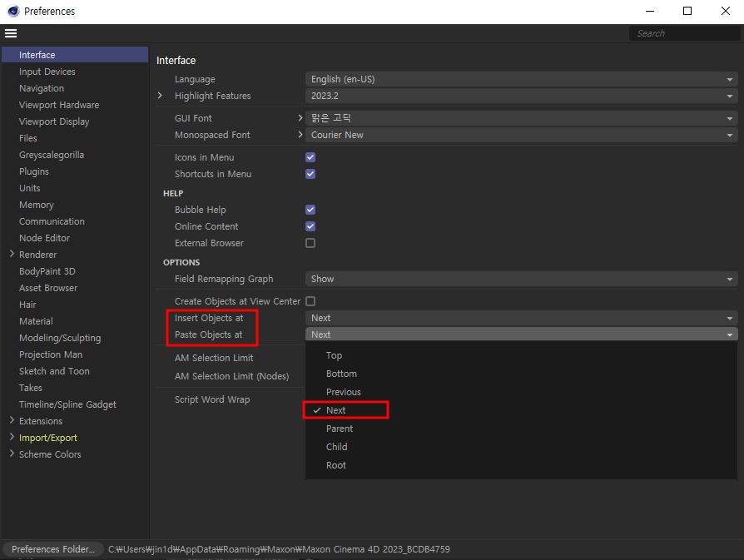Click the Search input field
The image size is (744, 560).
click(x=684, y=33)
